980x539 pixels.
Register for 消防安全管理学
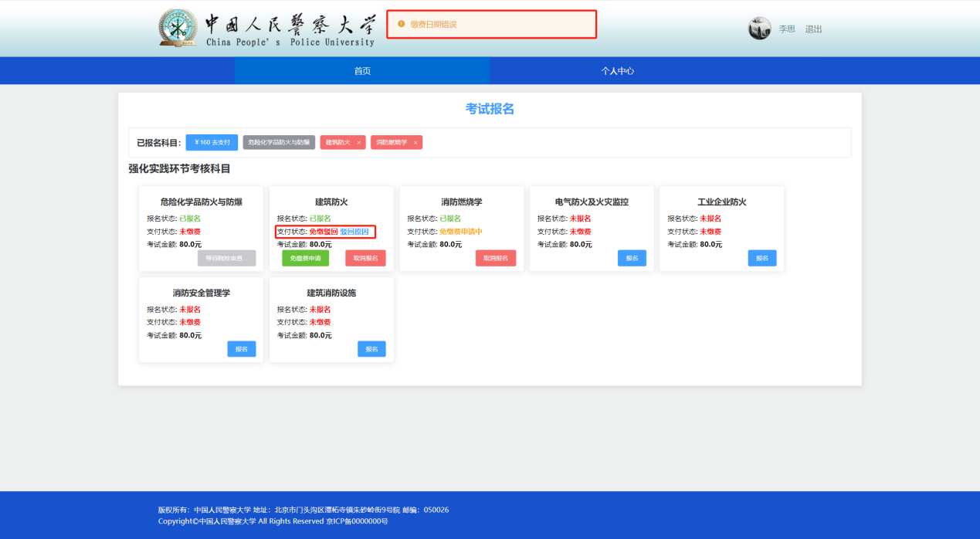[x=241, y=349]
